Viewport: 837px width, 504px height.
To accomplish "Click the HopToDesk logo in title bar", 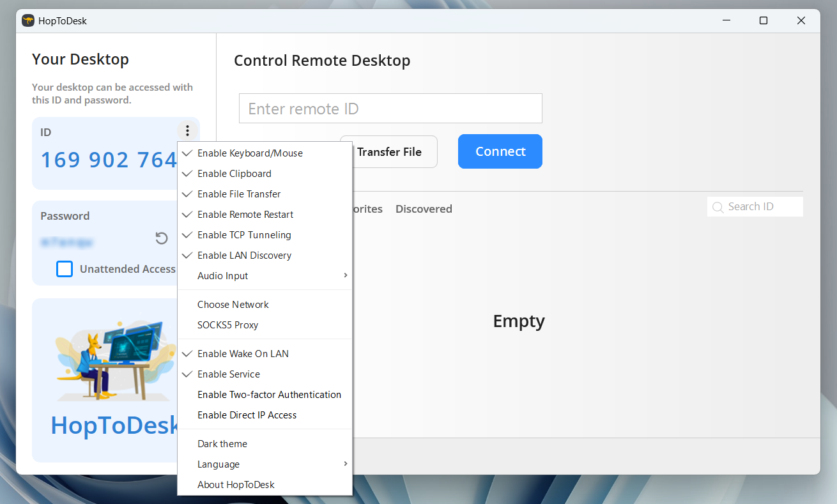I will (x=27, y=21).
